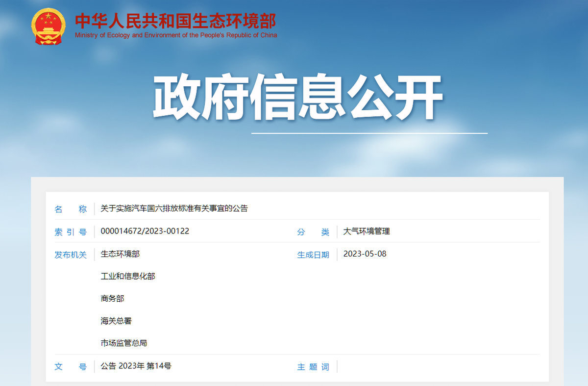The image size is (588, 386).
Task: Open the 中华人民共和国生态环境部 site title
Action: point(175,21)
